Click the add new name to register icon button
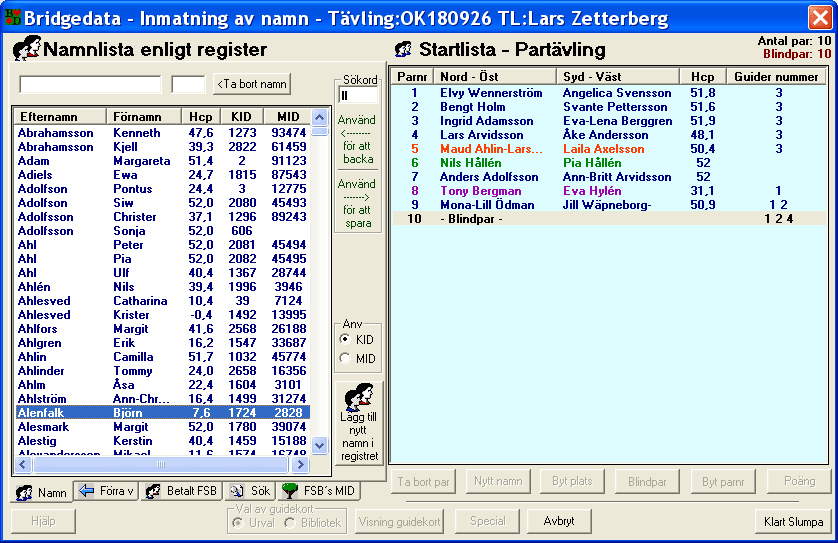The height and width of the screenshot is (543, 838). (x=359, y=423)
